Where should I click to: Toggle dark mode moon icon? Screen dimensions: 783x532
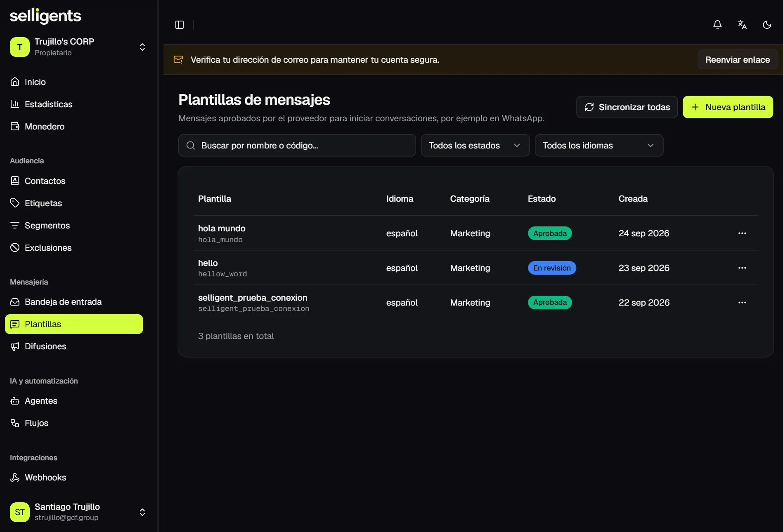(x=767, y=25)
